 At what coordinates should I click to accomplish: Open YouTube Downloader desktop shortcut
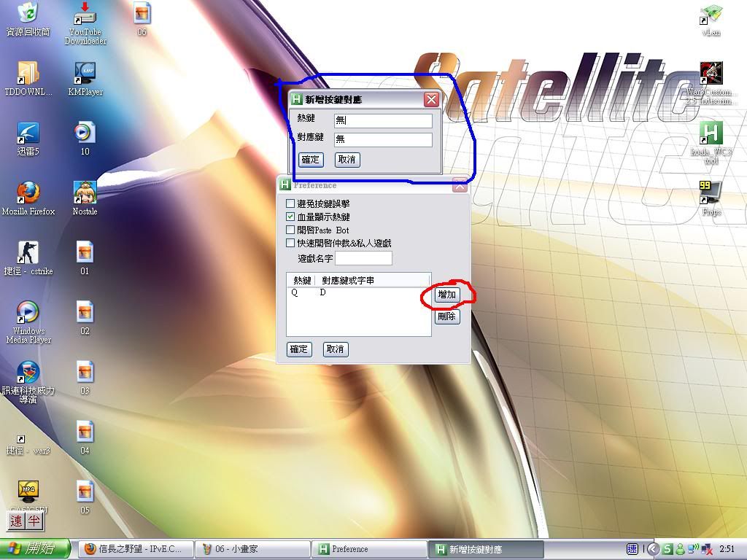tap(85, 15)
